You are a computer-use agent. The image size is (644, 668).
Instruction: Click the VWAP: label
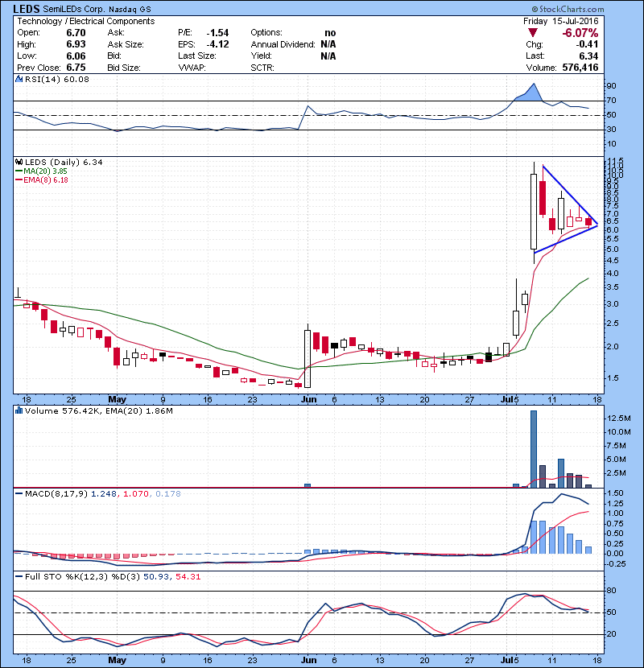pyautogui.click(x=192, y=68)
